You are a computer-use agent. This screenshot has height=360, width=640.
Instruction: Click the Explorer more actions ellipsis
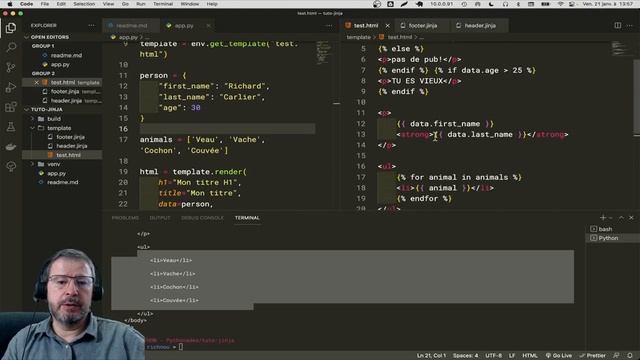tap(91, 25)
